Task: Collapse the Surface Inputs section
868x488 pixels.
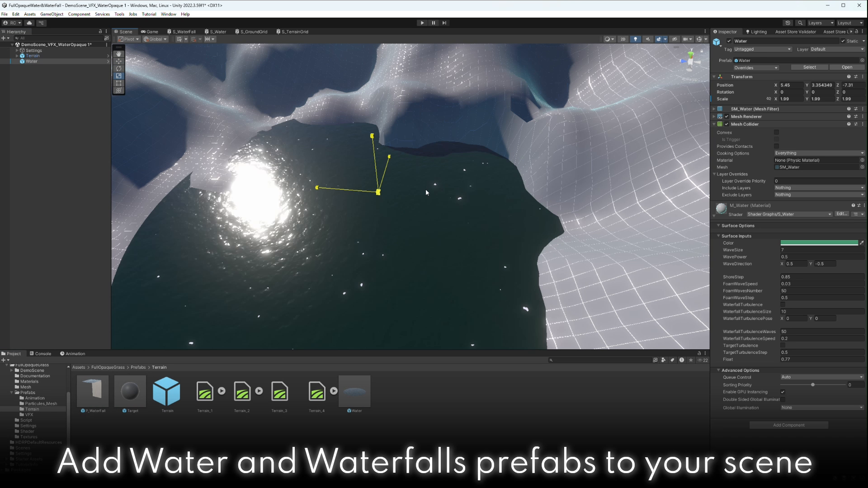Action: click(718, 236)
